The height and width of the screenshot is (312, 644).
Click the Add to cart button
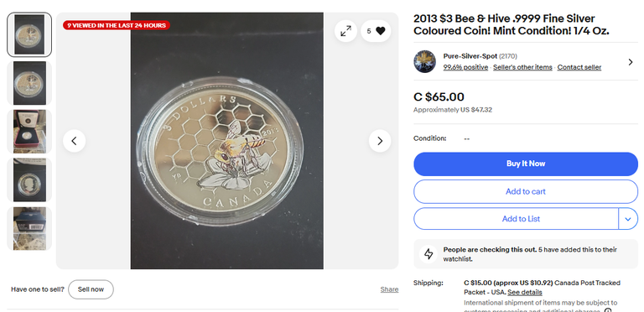[526, 191]
